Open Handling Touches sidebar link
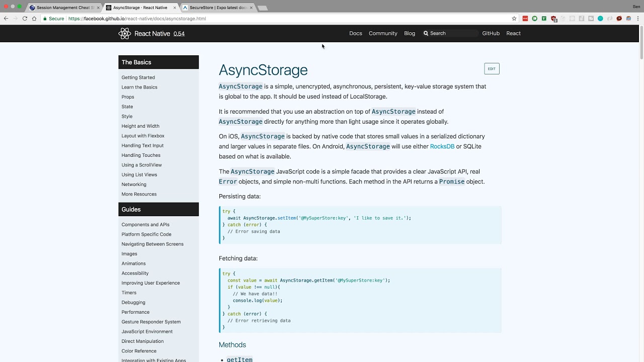This screenshot has width=644, height=362. click(x=141, y=155)
